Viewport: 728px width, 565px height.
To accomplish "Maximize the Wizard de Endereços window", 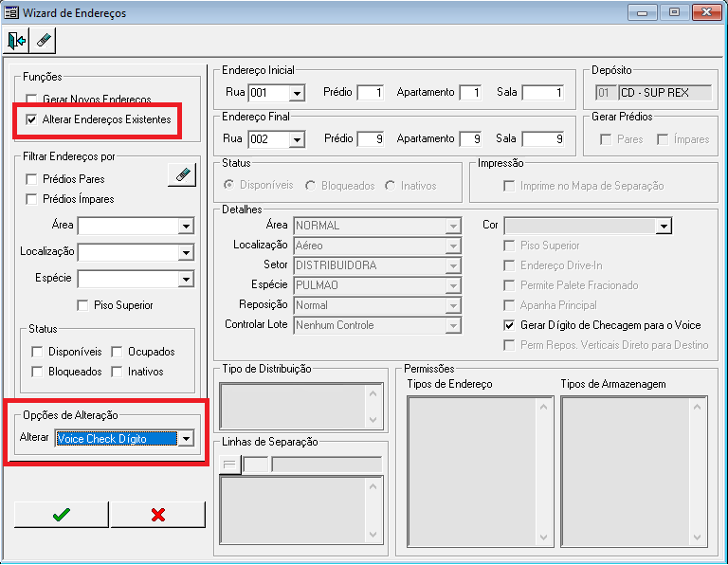I will point(674,12).
